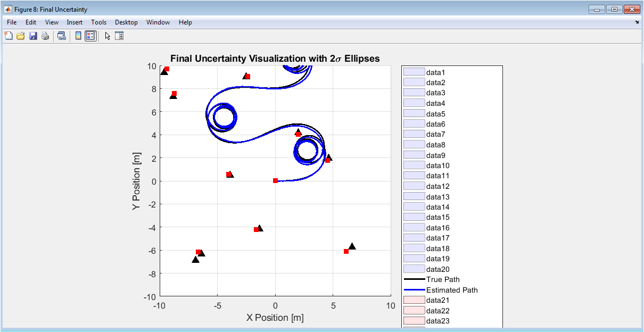This screenshot has width=644, height=332.
Task: Select the data4 legend label
Action: pyautogui.click(x=436, y=103)
